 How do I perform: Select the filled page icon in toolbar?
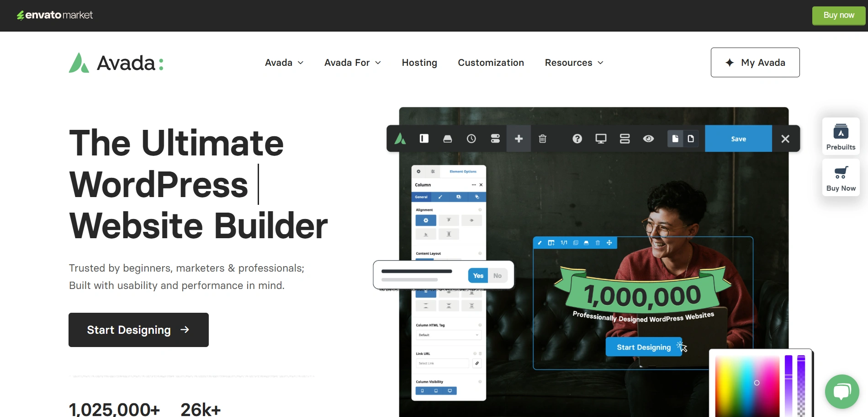[675, 139]
